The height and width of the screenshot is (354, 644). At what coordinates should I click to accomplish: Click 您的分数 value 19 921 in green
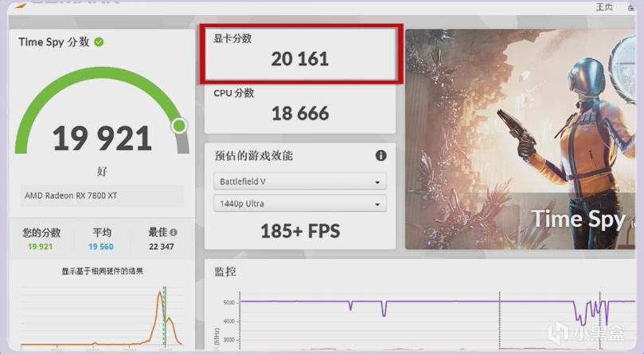pos(41,247)
